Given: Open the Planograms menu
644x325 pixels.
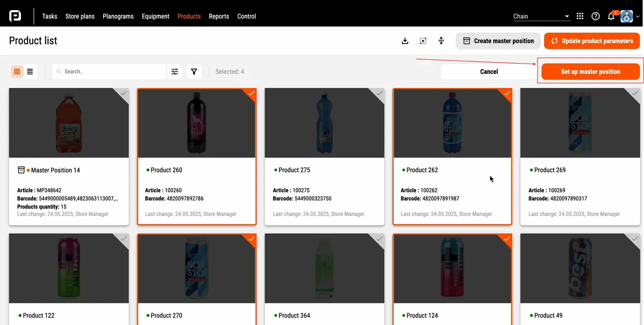Looking at the screenshot, I should coord(118,16).
